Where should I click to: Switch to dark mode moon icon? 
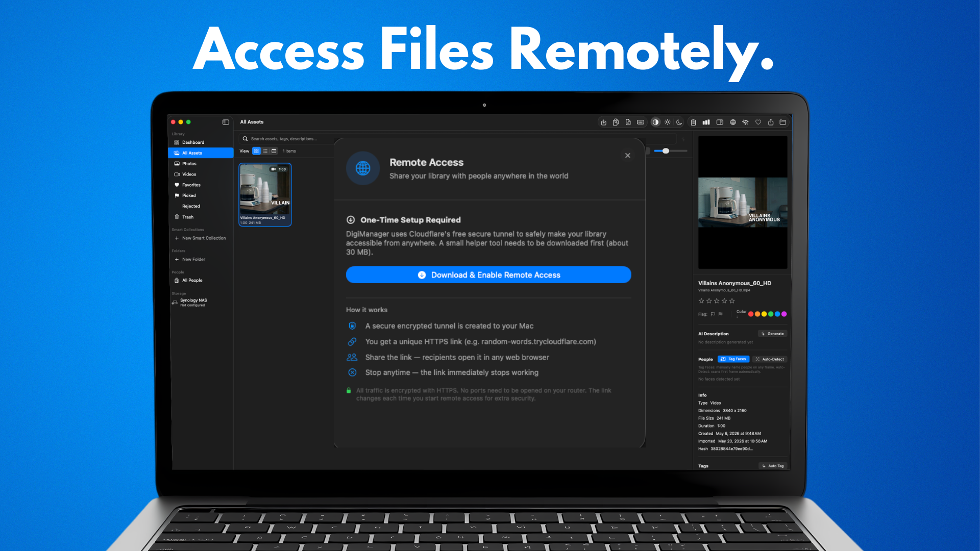679,122
